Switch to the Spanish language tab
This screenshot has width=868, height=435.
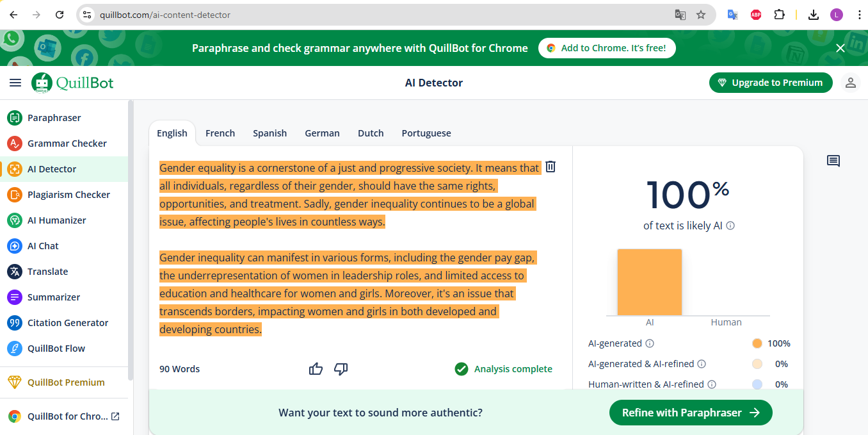269,133
